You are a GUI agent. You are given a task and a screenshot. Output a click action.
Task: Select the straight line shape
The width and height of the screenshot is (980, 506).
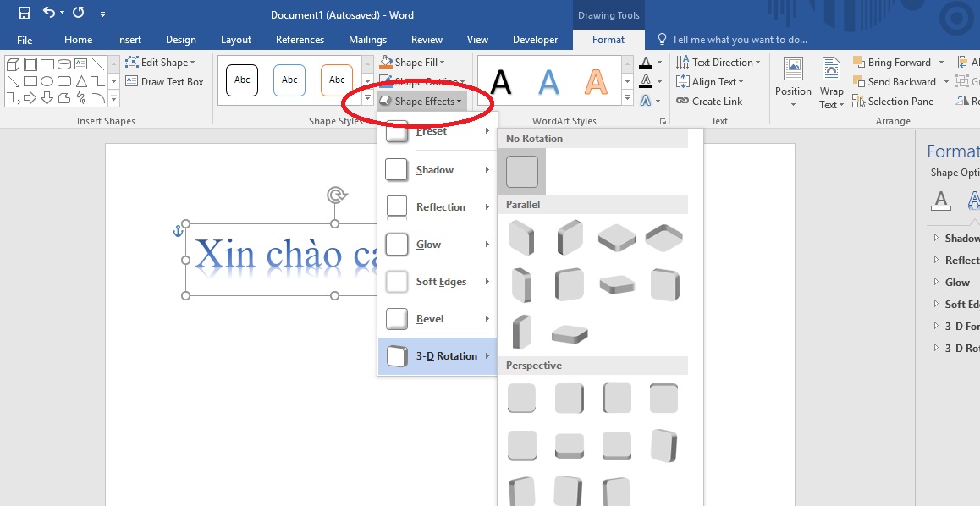tap(98, 63)
